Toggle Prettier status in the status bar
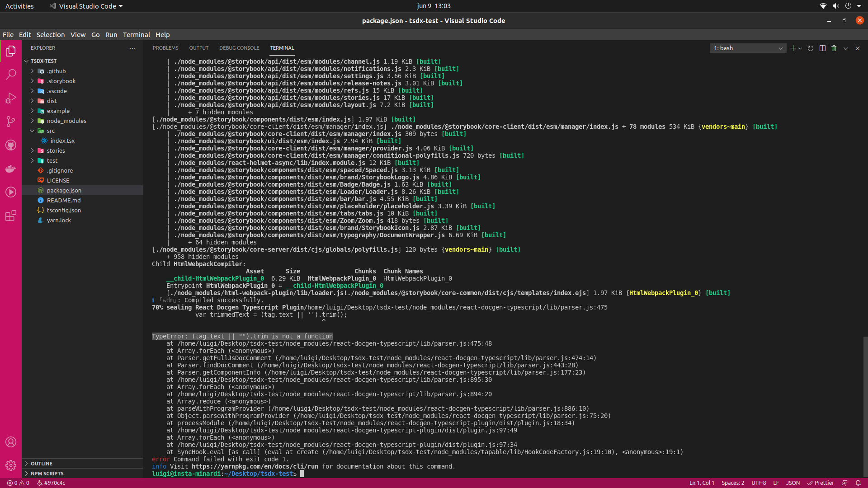Viewport: 868px width, 488px height. (x=821, y=483)
